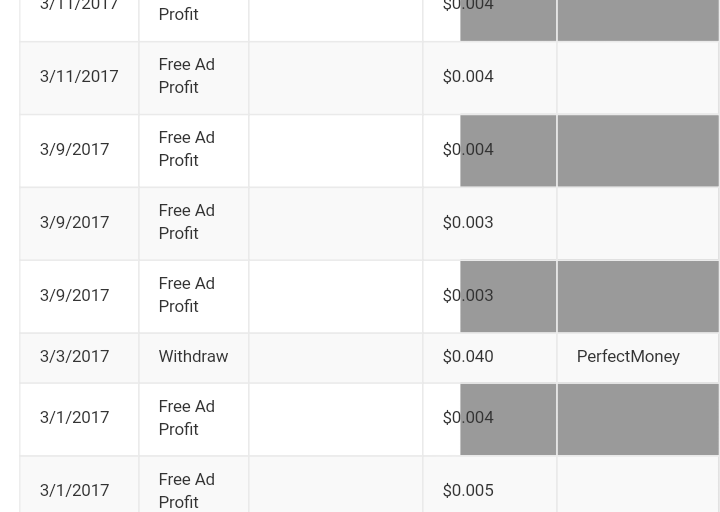The image size is (720, 512).
Task: Click the $0.004 amount dated 3/1/2017
Action: [x=468, y=418]
